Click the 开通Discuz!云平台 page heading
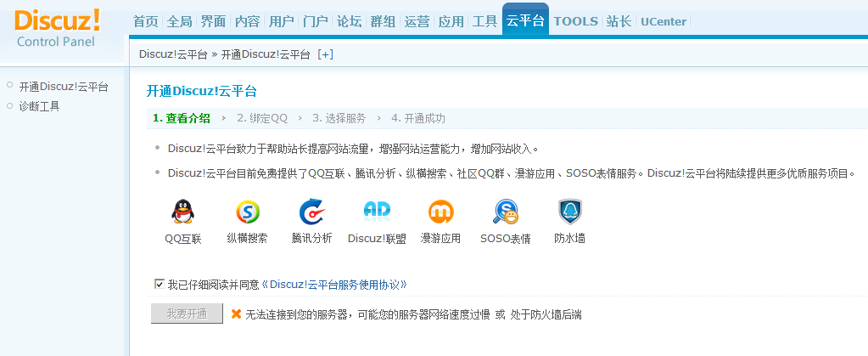 click(x=201, y=92)
